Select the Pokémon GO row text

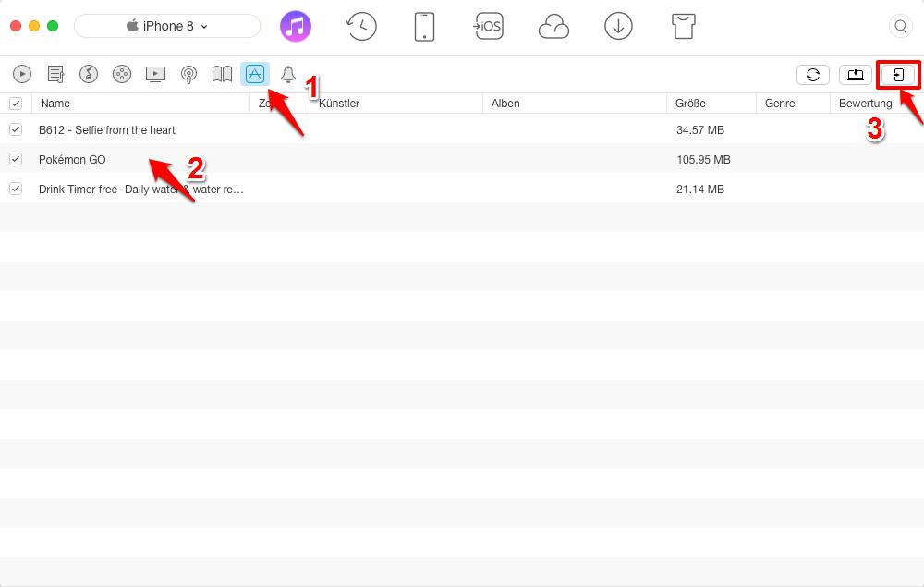pyautogui.click(x=72, y=160)
